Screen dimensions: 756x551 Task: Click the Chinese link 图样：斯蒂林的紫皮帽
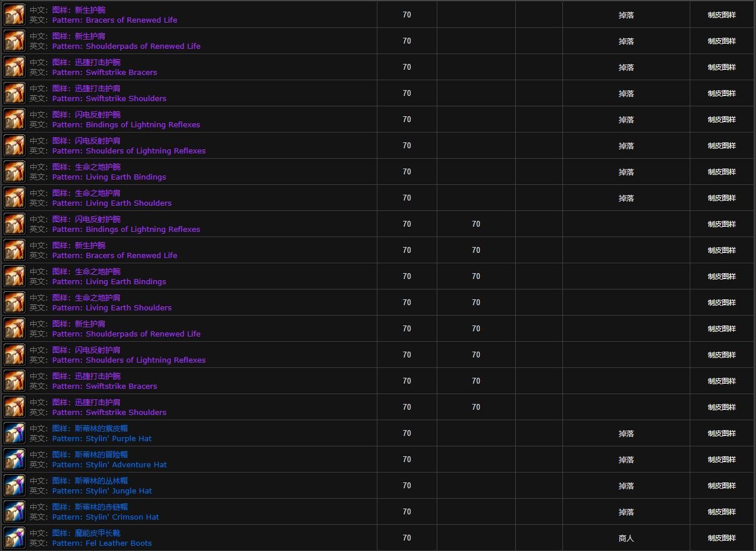point(90,428)
